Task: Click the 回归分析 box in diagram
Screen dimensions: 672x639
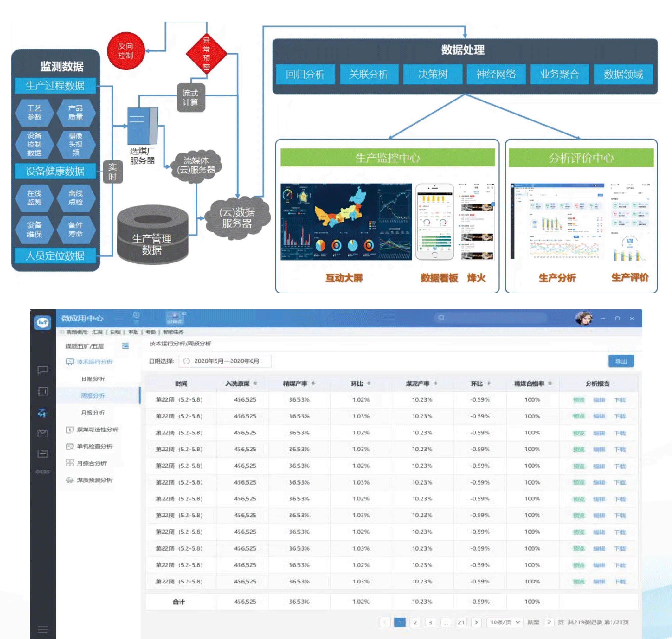Action: (x=305, y=74)
